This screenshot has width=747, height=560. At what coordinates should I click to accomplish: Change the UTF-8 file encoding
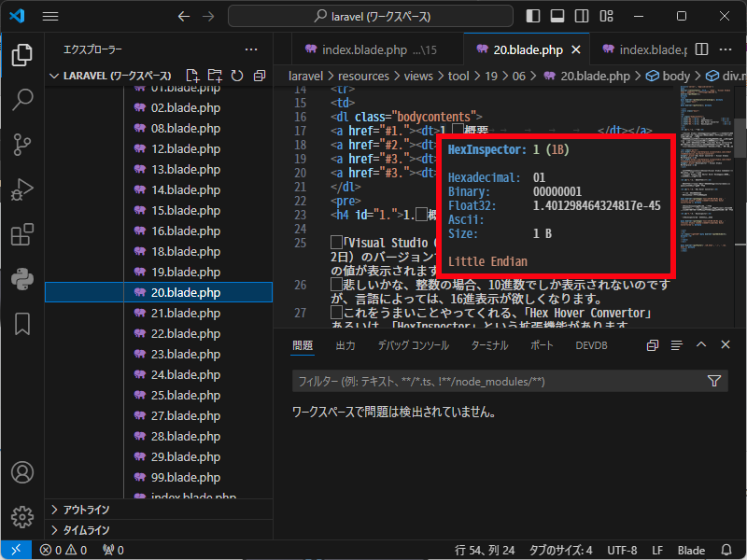[x=622, y=550]
